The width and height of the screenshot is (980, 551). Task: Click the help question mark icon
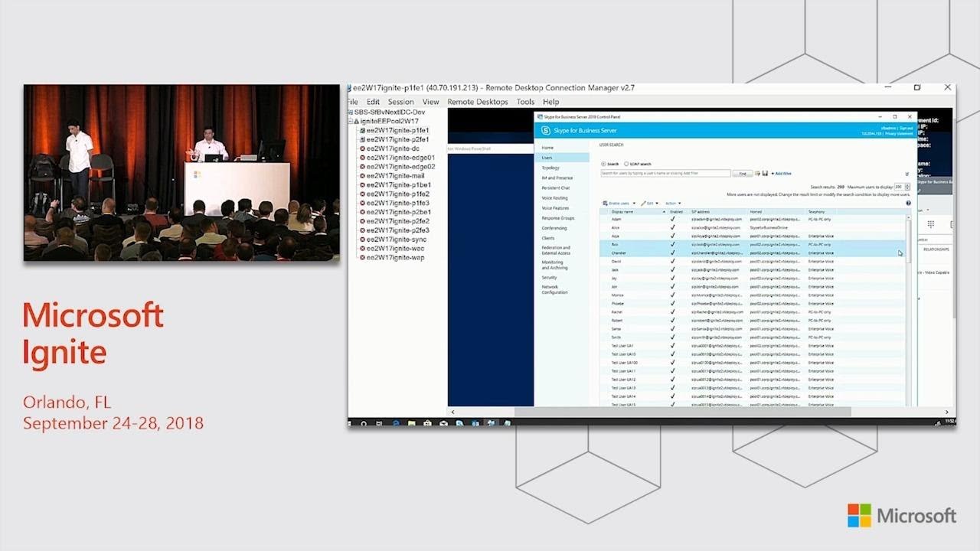[908, 204]
